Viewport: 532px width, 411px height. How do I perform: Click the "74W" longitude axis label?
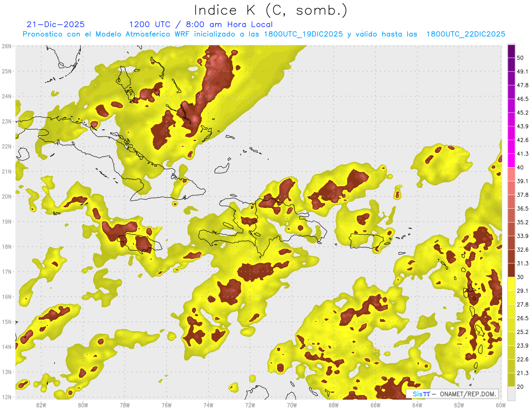[x=208, y=405]
